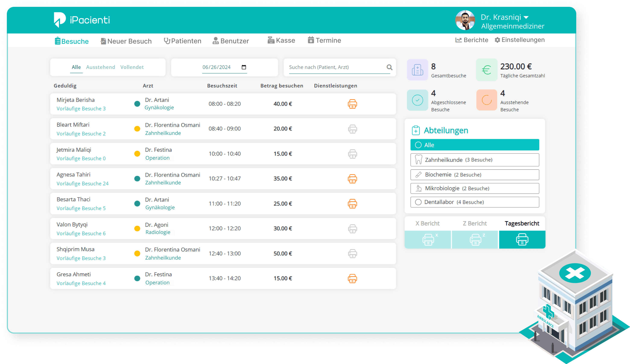Click the search magnifier icon
Viewport: 630px width, 364px height.
tap(389, 67)
